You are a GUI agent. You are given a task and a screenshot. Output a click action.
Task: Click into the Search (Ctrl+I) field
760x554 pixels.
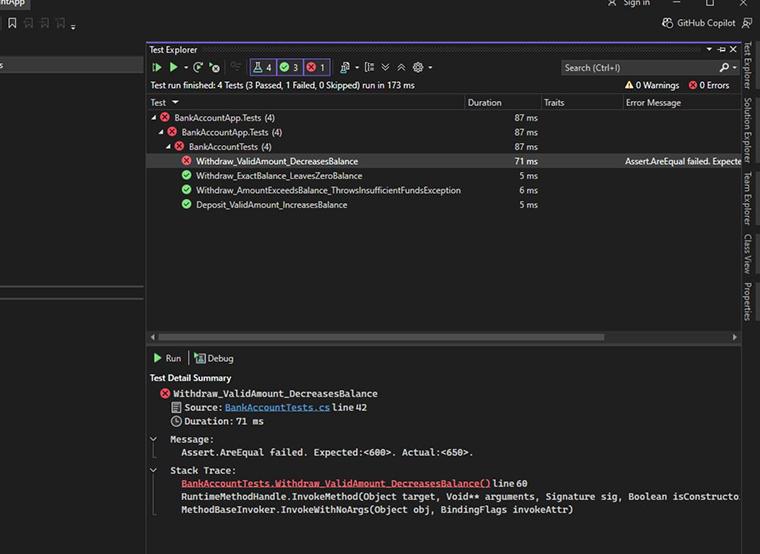pyautogui.click(x=639, y=68)
